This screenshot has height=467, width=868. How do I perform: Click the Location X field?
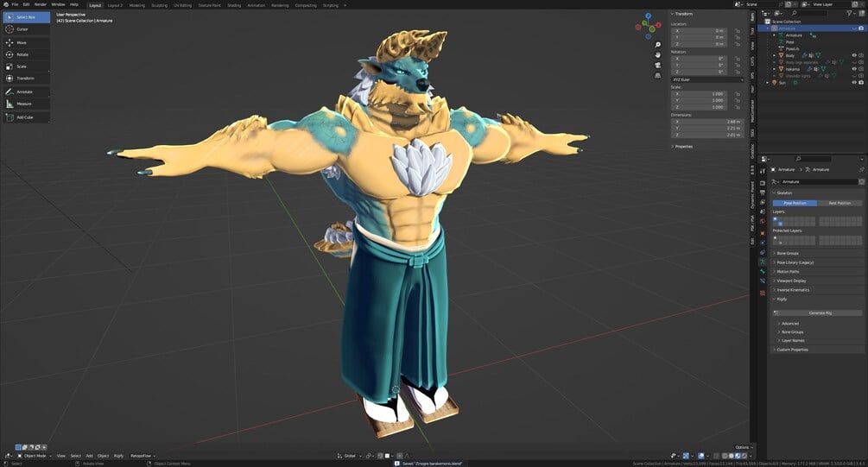pyautogui.click(x=700, y=31)
